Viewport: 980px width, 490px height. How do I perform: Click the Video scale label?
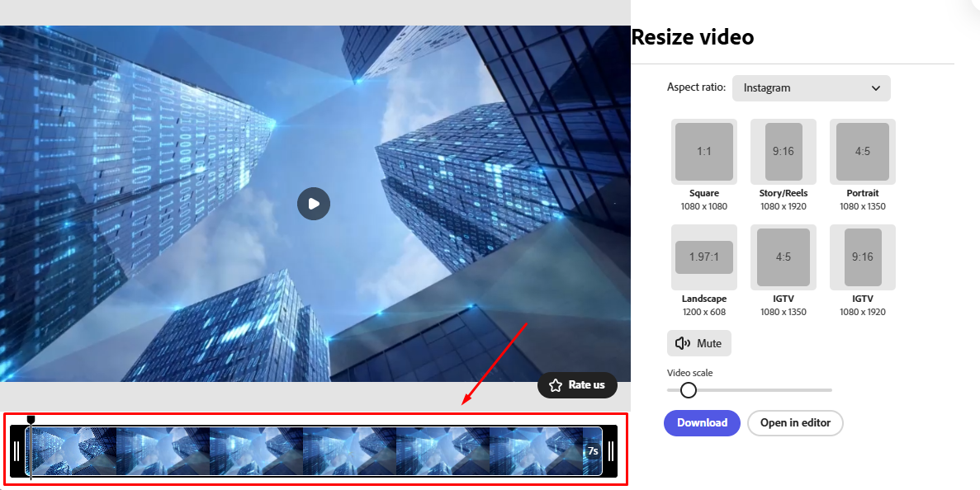689,373
